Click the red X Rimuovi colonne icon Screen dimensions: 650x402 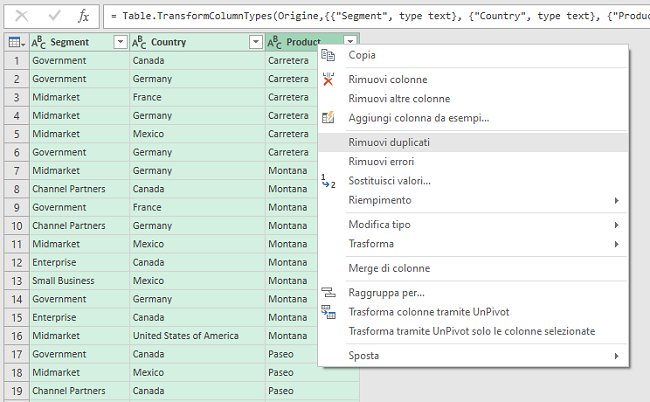point(328,79)
